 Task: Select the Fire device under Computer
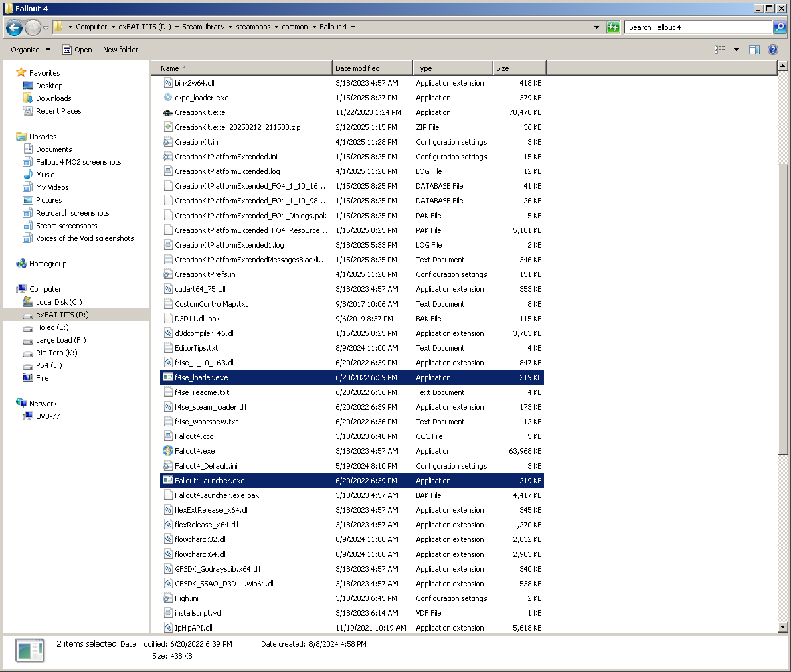(x=42, y=378)
